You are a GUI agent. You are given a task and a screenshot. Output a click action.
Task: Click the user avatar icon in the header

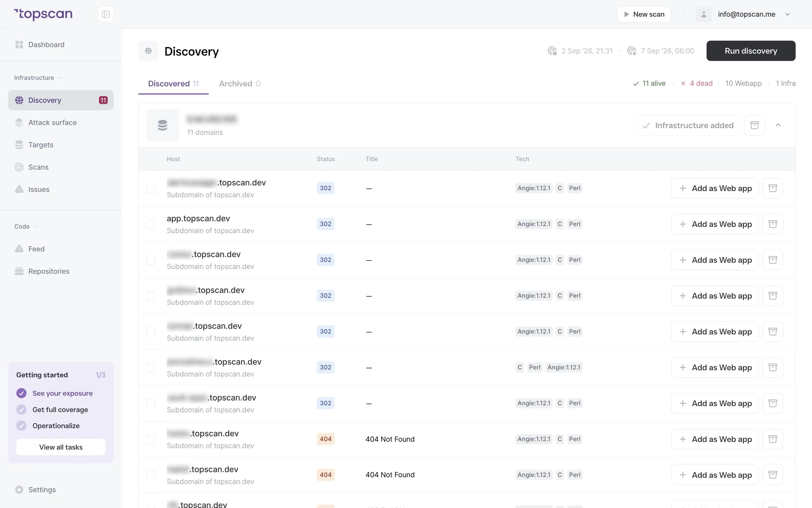704,14
